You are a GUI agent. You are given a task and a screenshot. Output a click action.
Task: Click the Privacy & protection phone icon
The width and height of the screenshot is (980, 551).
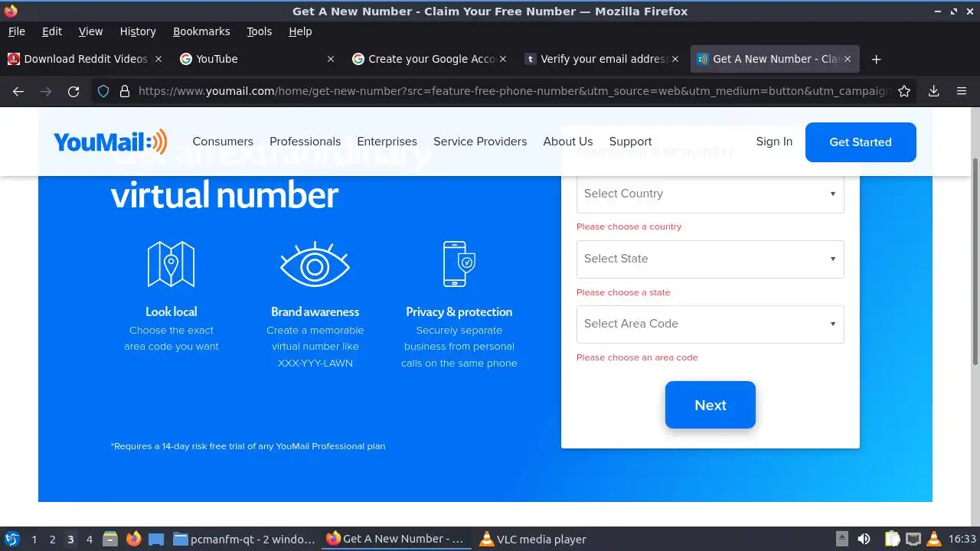(x=459, y=264)
